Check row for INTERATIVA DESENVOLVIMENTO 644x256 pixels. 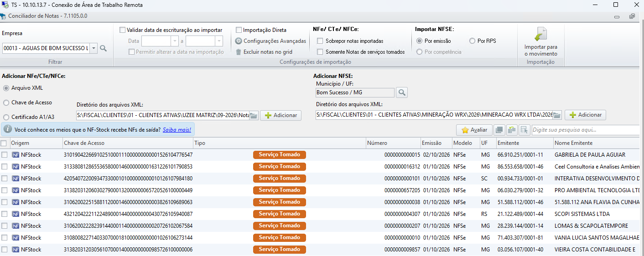[x=4, y=179]
